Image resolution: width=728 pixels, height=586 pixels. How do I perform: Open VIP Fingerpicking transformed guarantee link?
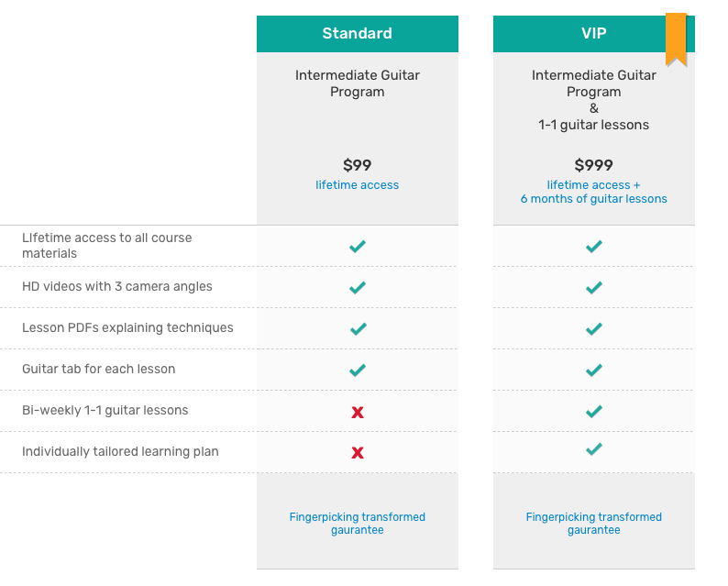click(x=594, y=524)
